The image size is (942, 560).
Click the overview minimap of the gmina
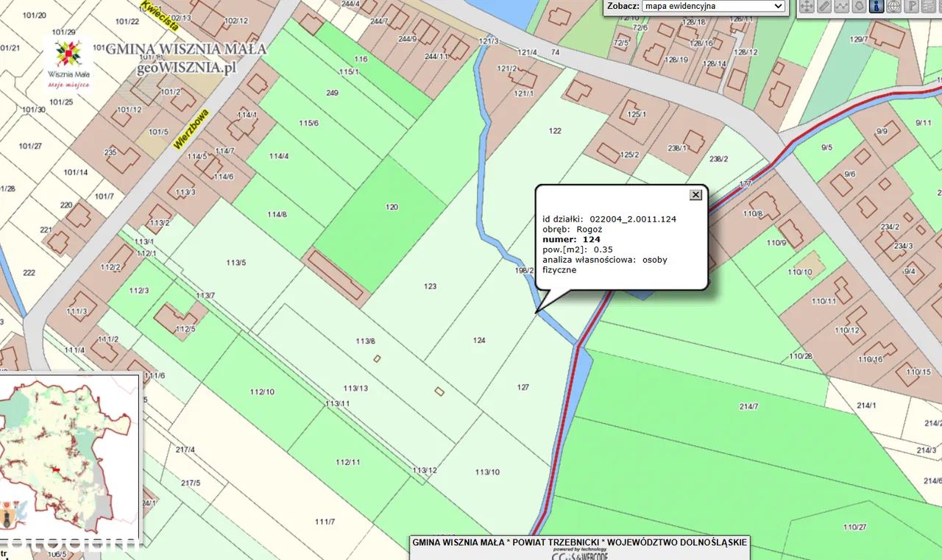68,453
